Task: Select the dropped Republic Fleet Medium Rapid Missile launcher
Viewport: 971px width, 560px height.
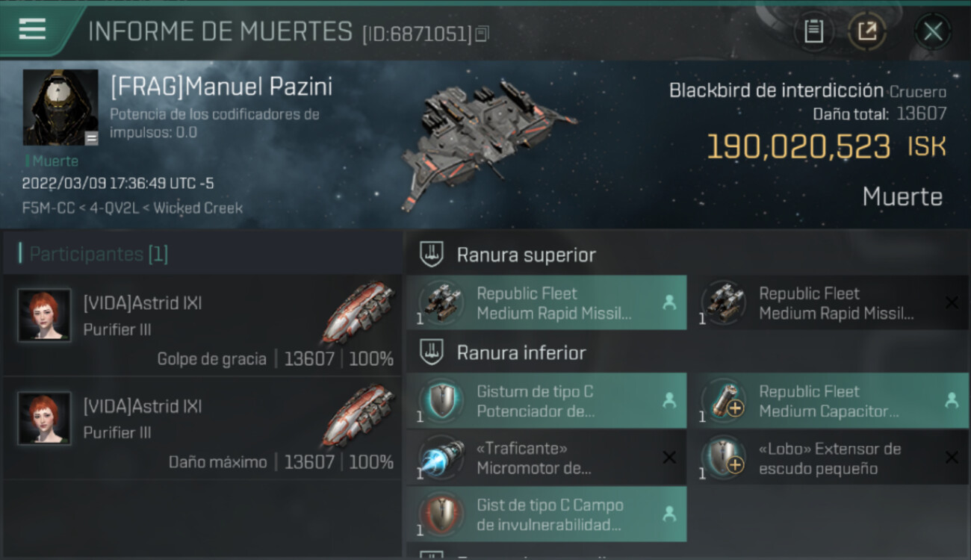Action: point(547,302)
